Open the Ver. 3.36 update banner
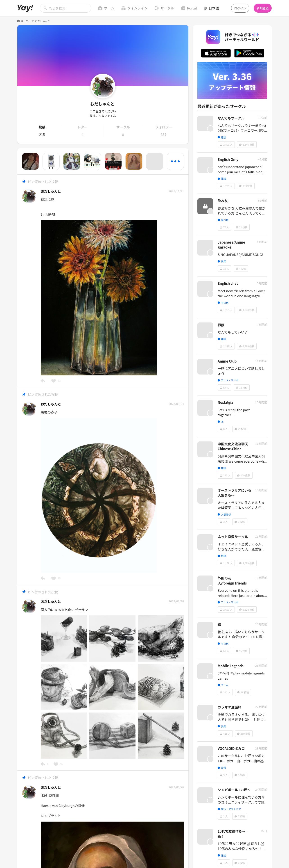This screenshot has width=289, height=868. coord(232,80)
